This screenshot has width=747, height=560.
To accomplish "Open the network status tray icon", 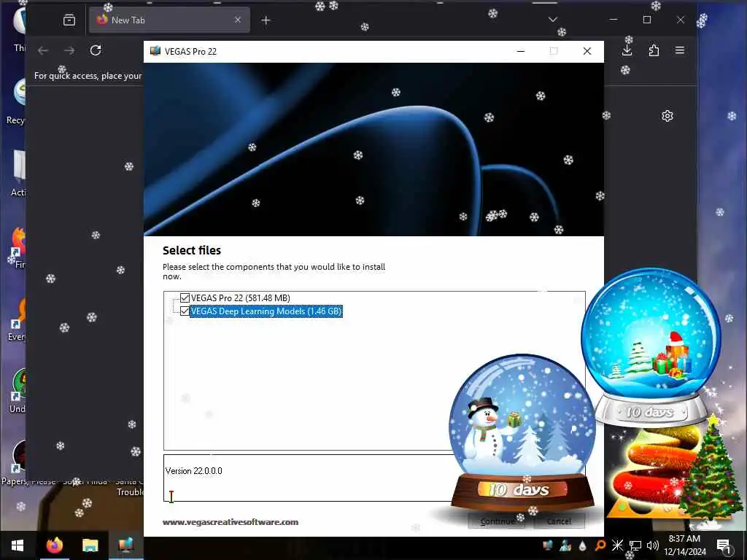I will point(635,545).
